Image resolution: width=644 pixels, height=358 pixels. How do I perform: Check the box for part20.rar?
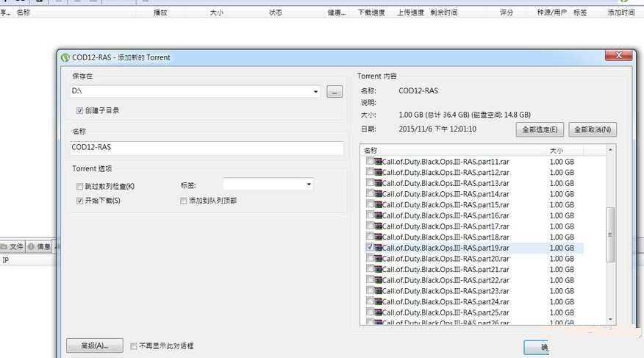370,258
